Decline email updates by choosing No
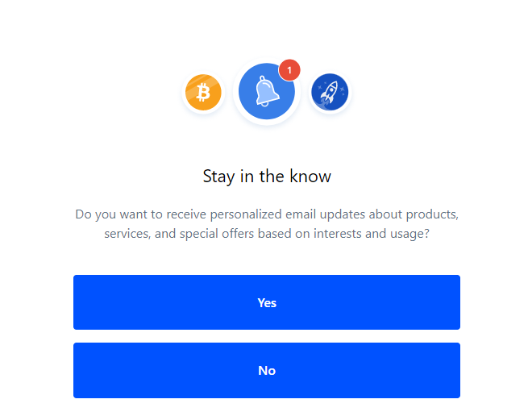 [267, 370]
